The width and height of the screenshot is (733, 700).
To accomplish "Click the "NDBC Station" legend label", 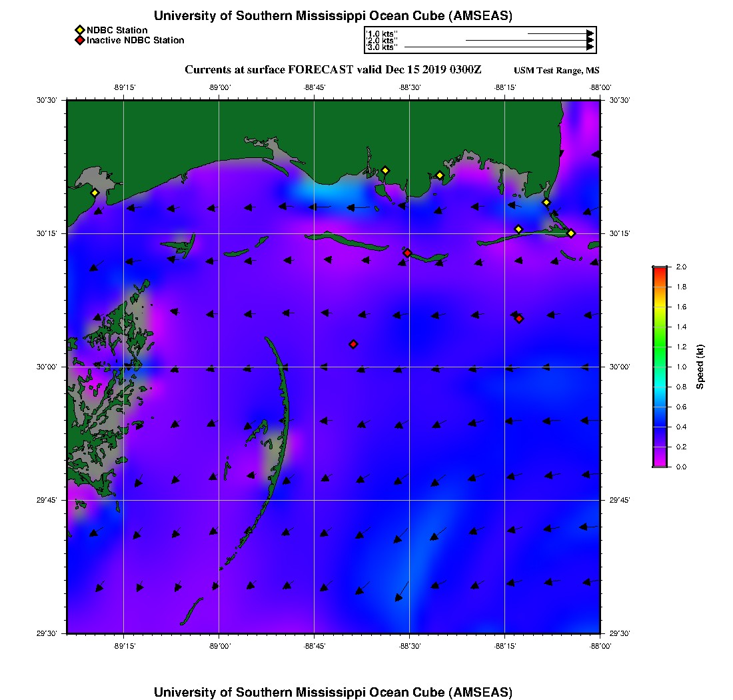I will pos(117,31).
